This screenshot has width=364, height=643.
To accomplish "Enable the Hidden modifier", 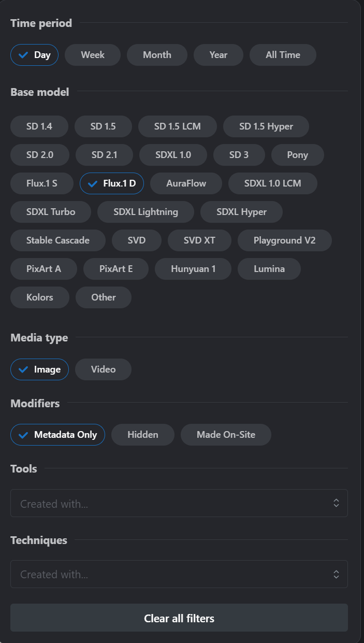I will 143,435.
